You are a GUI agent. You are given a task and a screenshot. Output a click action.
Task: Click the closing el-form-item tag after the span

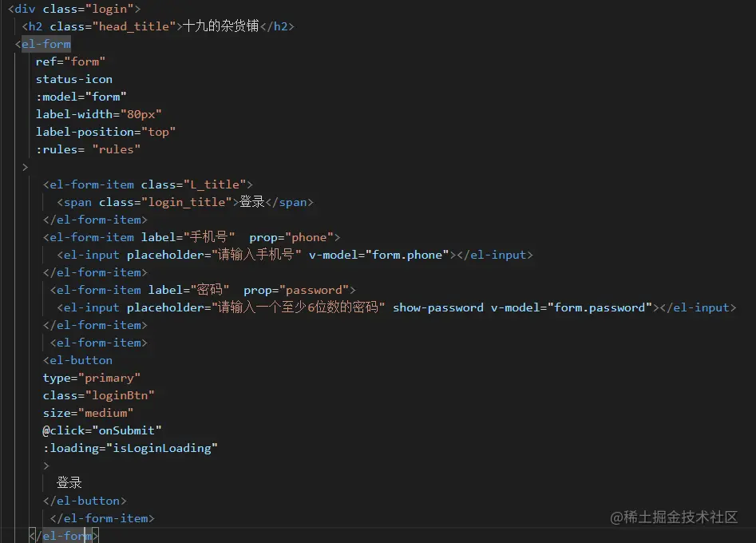(95, 220)
